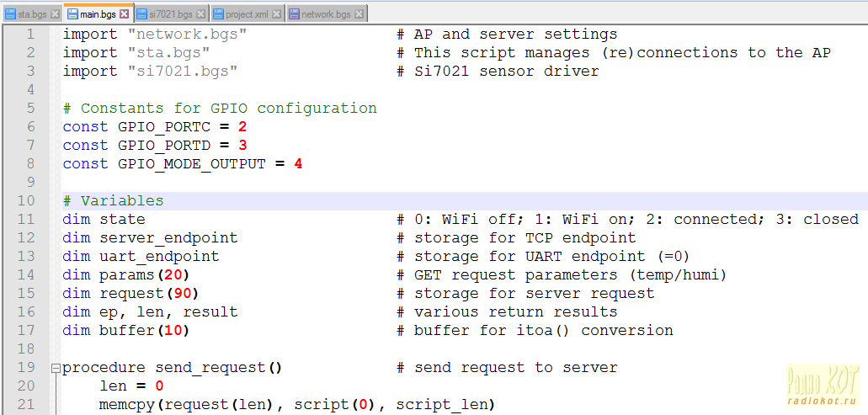Click line number 19 in the gutter

26,368
